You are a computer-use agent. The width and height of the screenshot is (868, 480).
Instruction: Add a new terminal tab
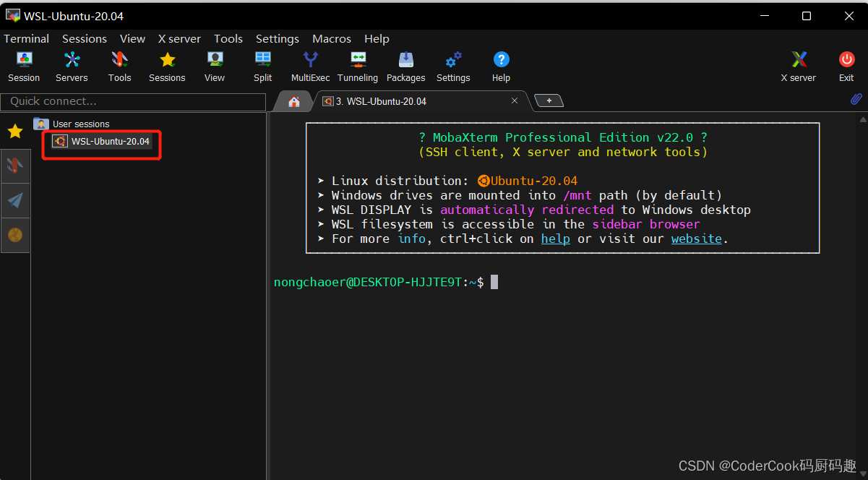[549, 101]
